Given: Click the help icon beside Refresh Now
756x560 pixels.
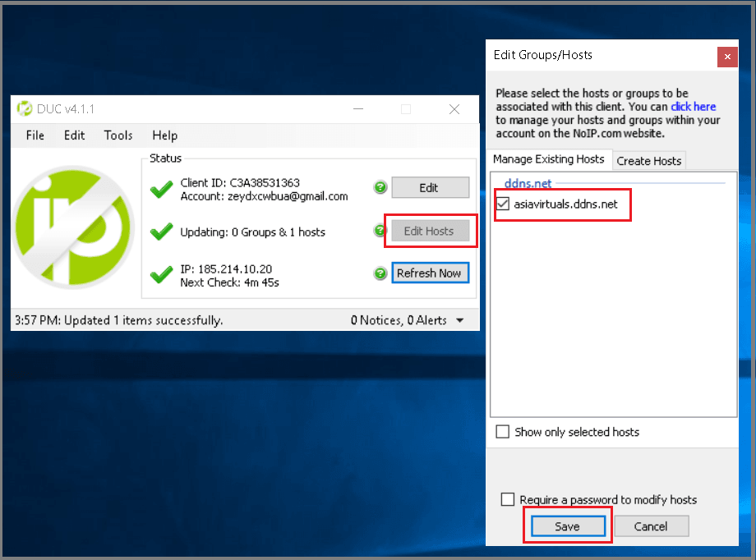Looking at the screenshot, I should pyautogui.click(x=380, y=273).
